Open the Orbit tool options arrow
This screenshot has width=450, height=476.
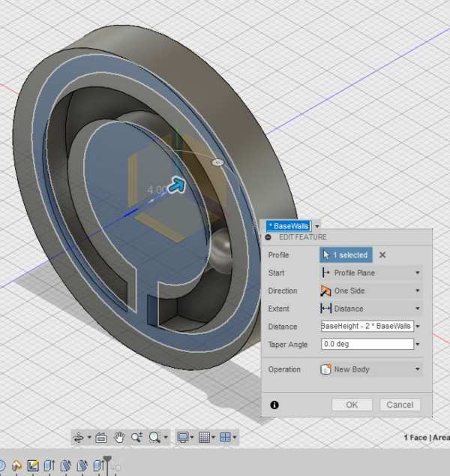89,437
